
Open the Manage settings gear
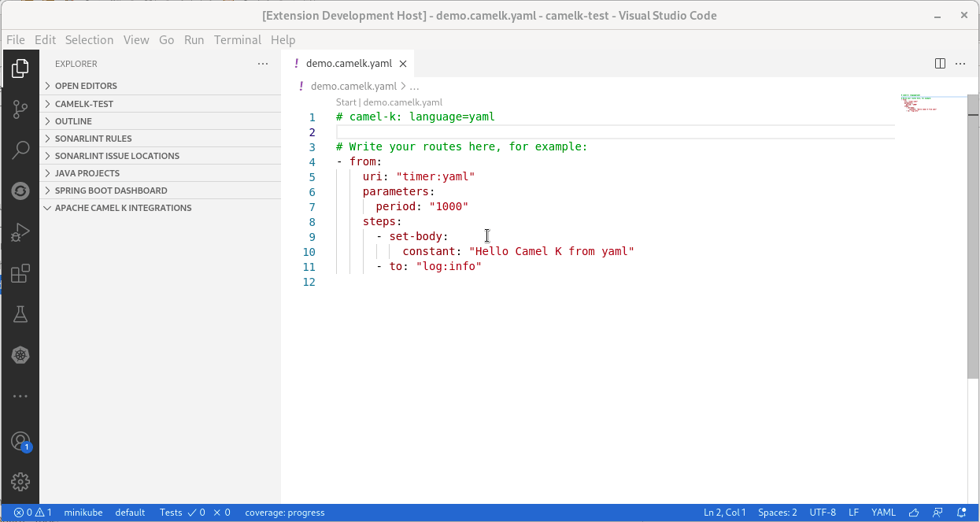20,482
